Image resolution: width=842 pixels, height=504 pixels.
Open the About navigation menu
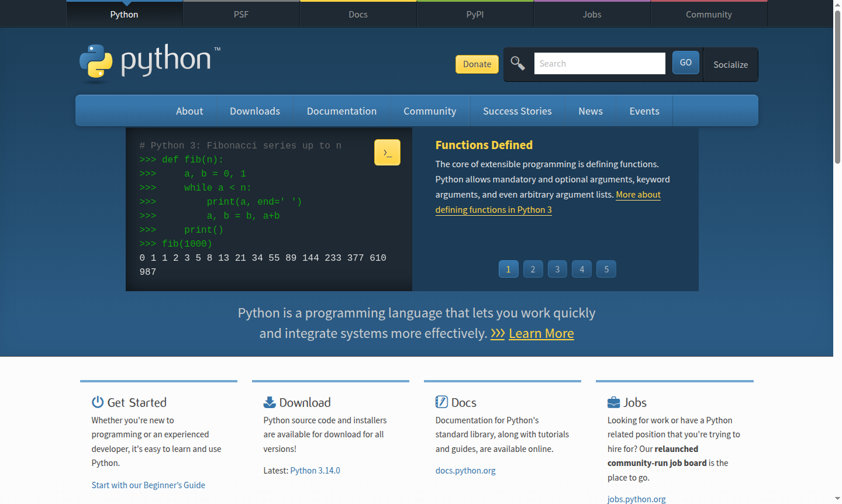189,111
